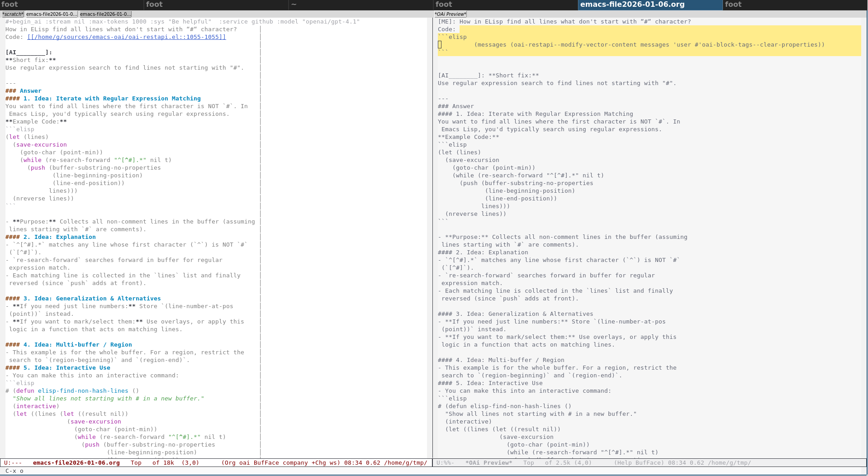Click "(interactive)" in left window
The width and height of the screenshot is (868, 476).
(x=36, y=406)
